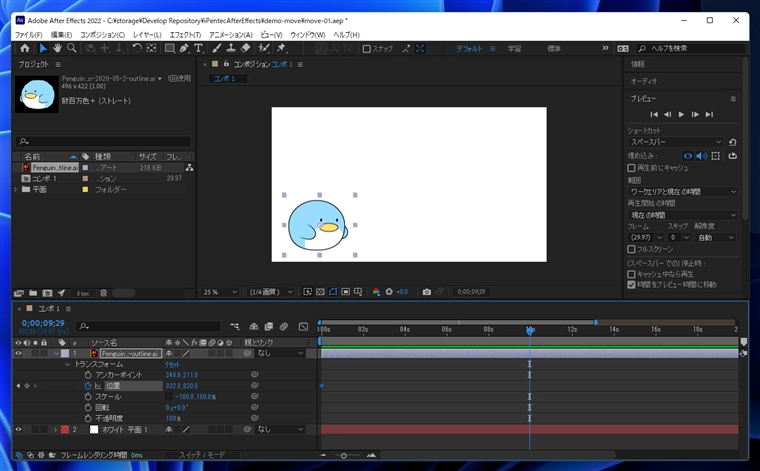
Task: Click the スイッチ / モード toggle button
Action: click(x=202, y=455)
